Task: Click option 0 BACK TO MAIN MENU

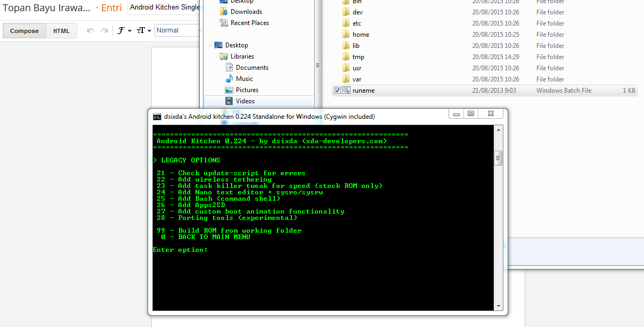Action: coord(206,237)
